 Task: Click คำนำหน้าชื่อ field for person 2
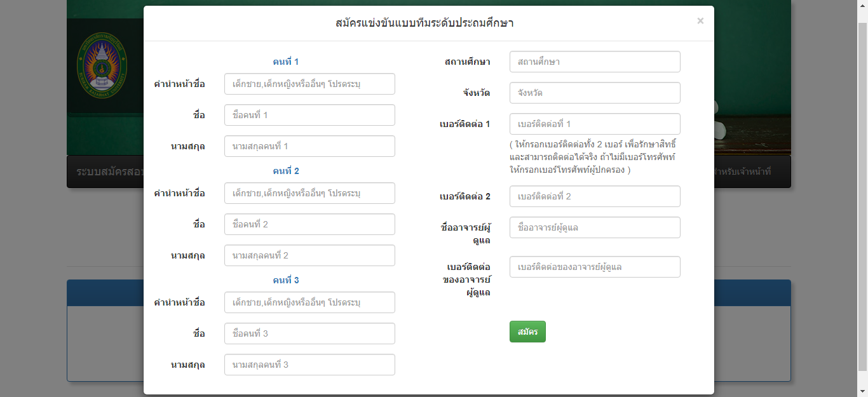tap(309, 193)
